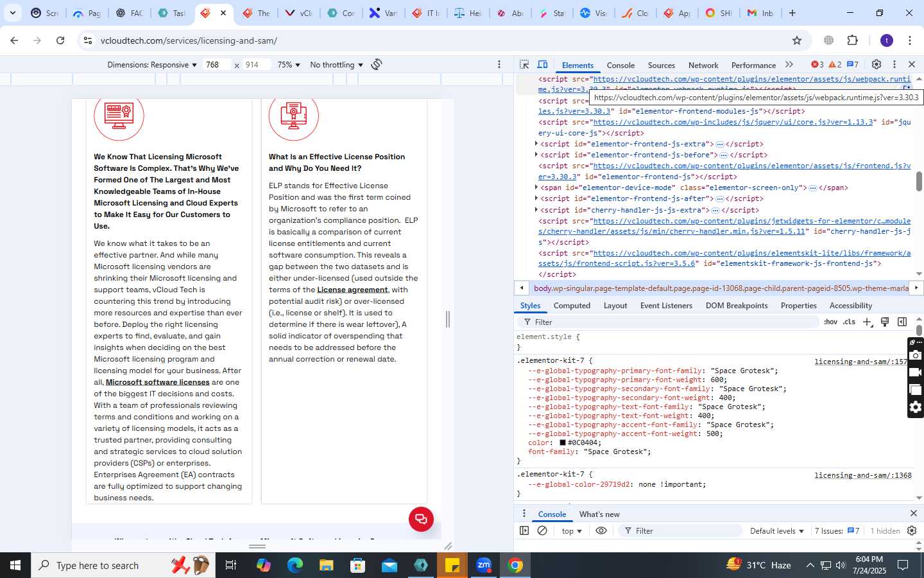Click the blue issues count badge in toolbar

coord(853,65)
